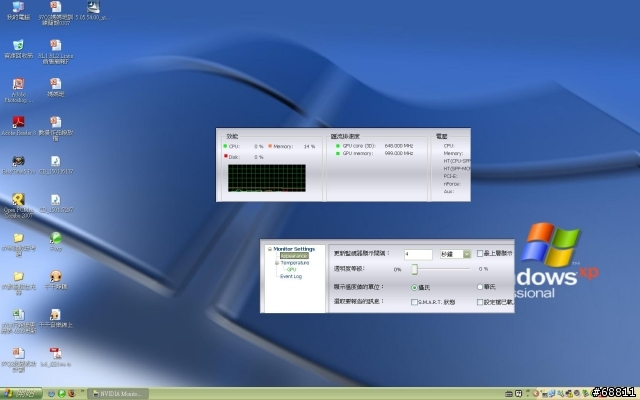640x400 pixels.
Task: Select the Temperature tree node
Action: tap(295, 263)
